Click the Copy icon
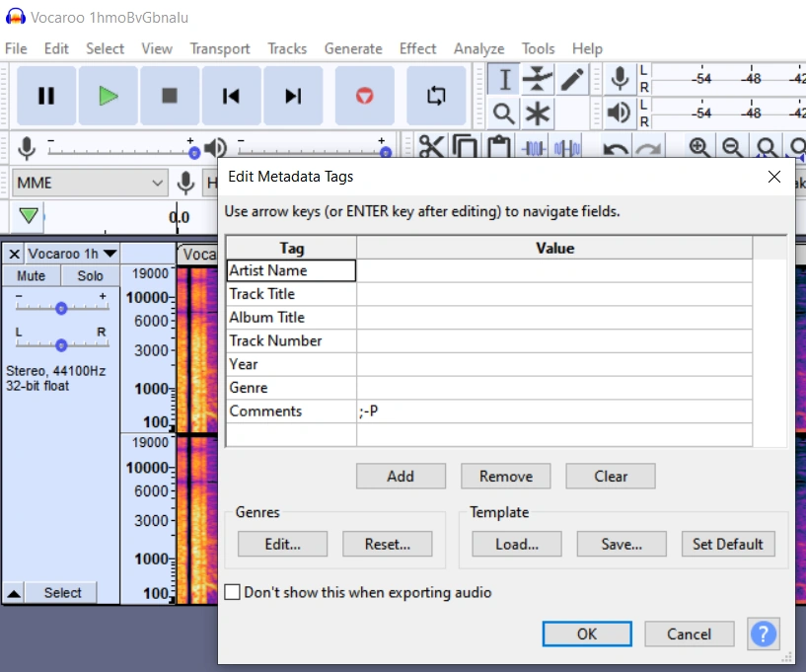This screenshot has height=672, width=806. (x=466, y=147)
